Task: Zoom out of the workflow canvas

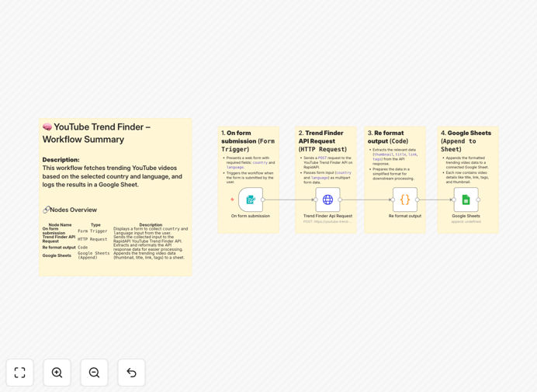Action: pyautogui.click(x=94, y=373)
